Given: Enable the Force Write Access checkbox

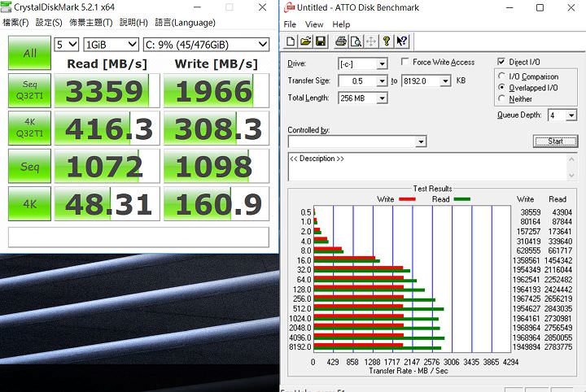Looking at the screenshot, I should click(405, 63).
